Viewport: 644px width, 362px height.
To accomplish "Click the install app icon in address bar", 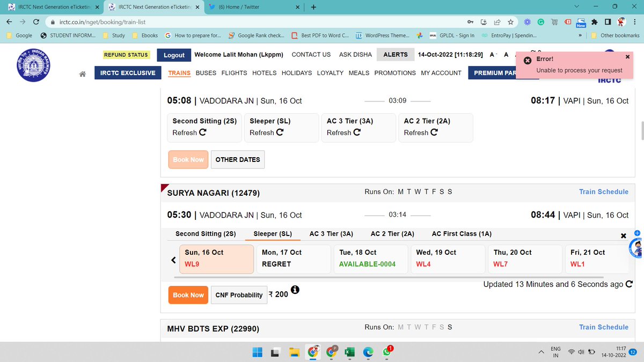I will (484, 22).
